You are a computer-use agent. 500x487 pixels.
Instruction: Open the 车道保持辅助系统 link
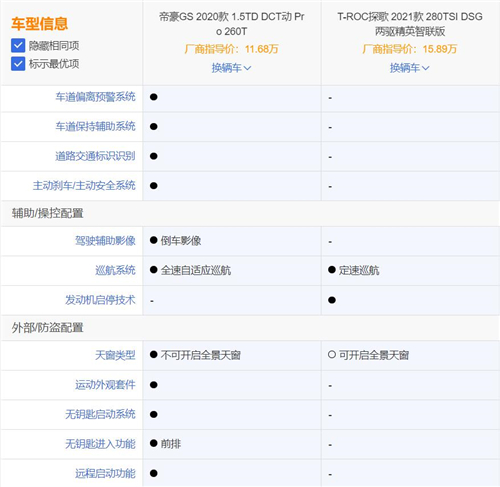coord(95,126)
